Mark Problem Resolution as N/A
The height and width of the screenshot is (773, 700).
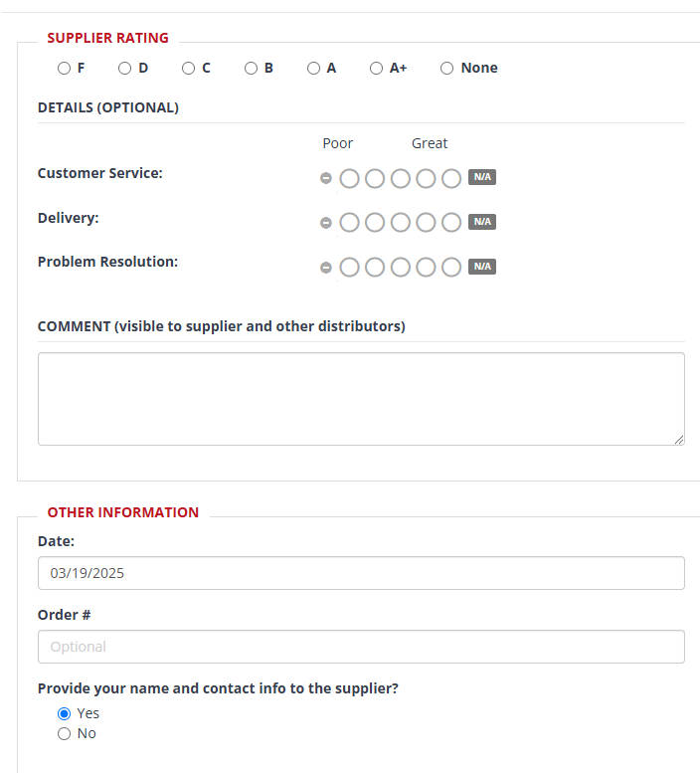[482, 267]
